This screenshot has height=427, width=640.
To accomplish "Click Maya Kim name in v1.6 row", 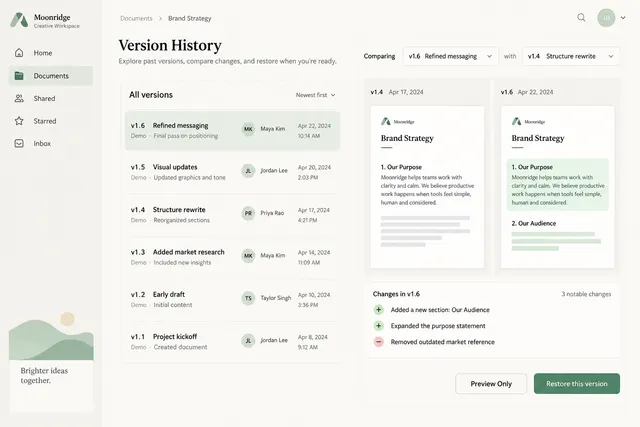I will (x=273, y=129).
